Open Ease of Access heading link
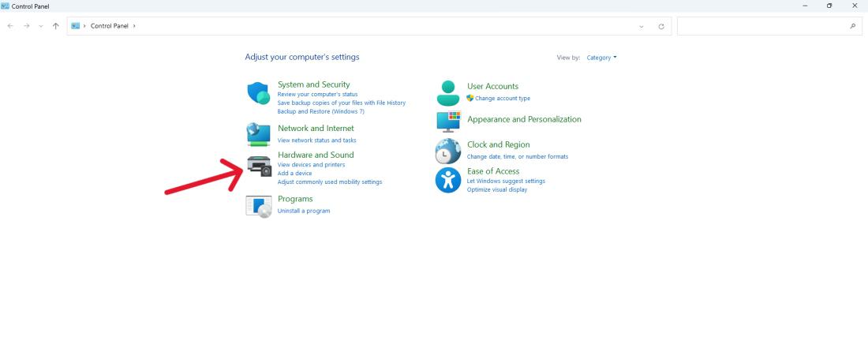 [493, 171]
